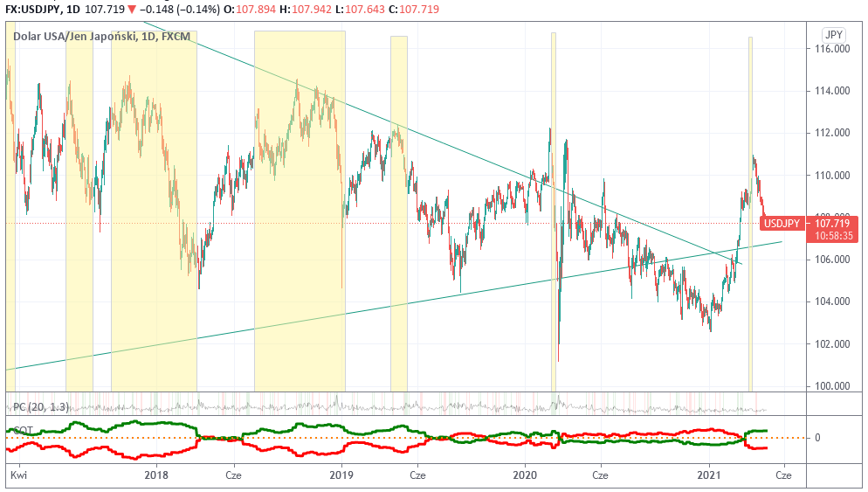Select the Dolar USA/Jen Japoński chart legend
This screenshot has height=492, width=868.
pos(103,38)
